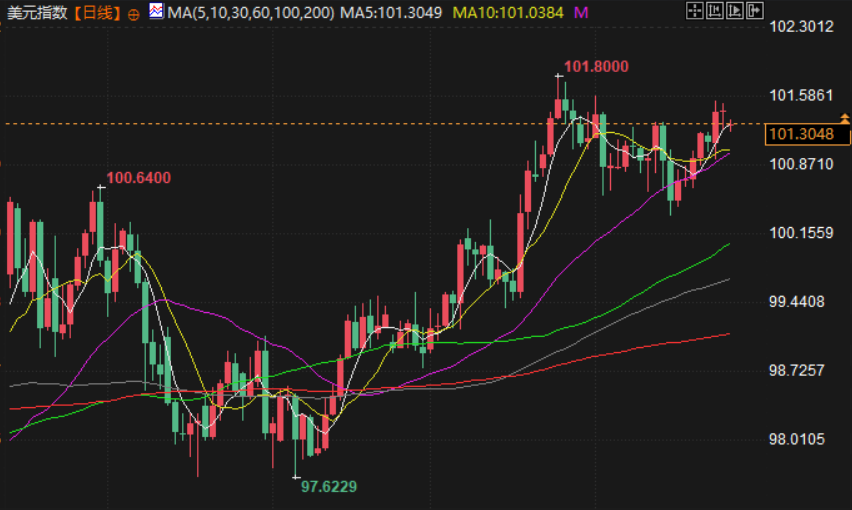Click the orange arrow marker at price axis
This screenshot has height=510, width=852.
[844, 118]
